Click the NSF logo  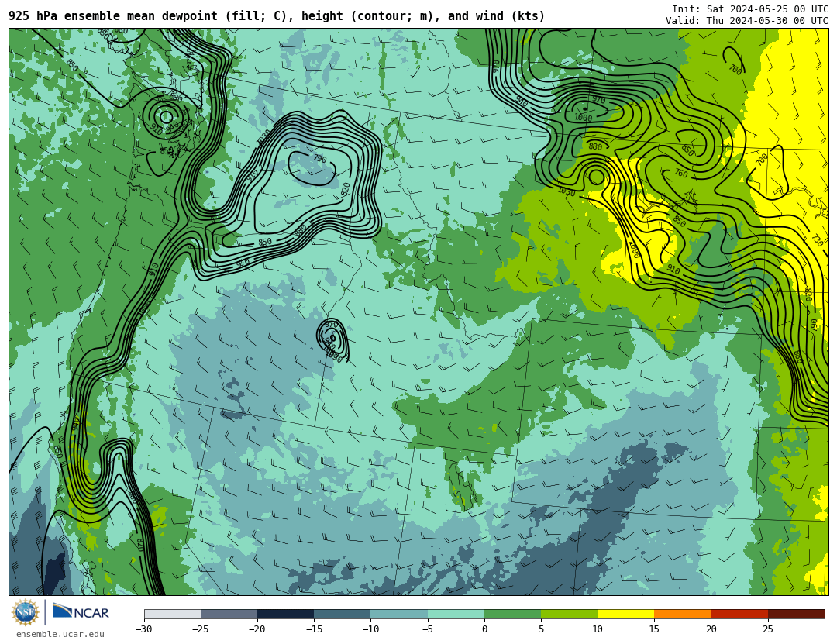[x=26, y=612]
